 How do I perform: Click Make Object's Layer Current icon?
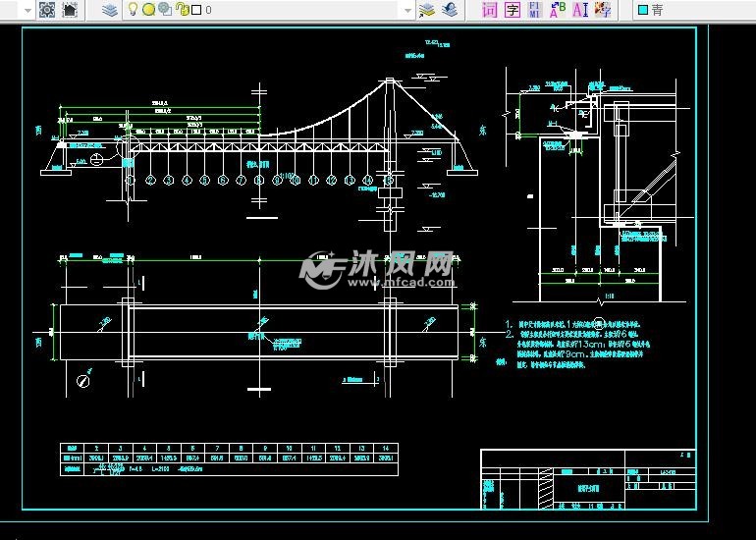point(427,10)
